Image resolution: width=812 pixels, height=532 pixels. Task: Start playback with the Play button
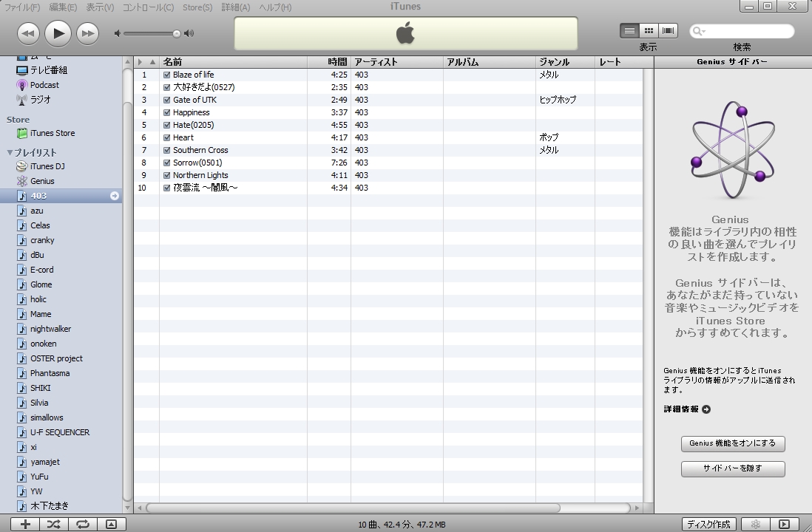58,34
